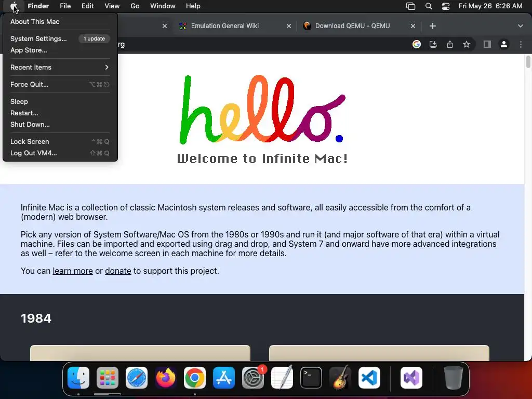Close the Download QEMU tab

(x=413, y=26)
